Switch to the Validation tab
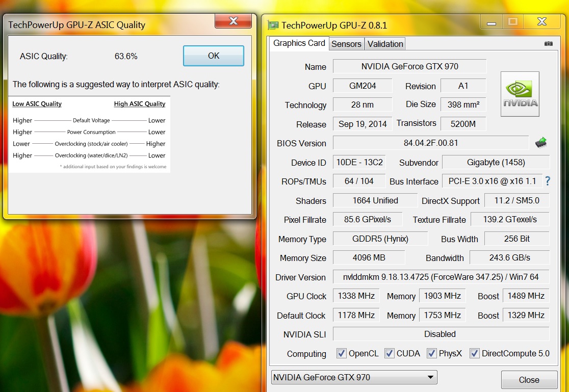This screenshot has height=392, width=569. click(x=385, y=44)
